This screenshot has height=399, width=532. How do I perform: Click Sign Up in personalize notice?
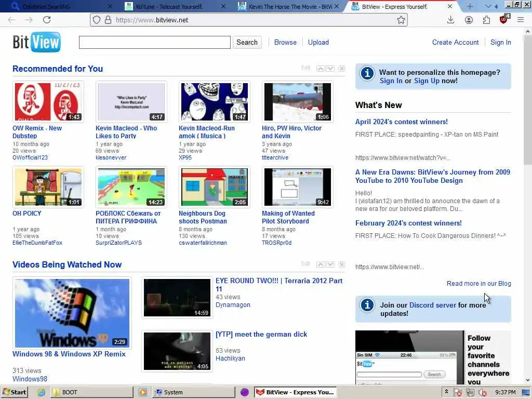(x=427, y=81)
